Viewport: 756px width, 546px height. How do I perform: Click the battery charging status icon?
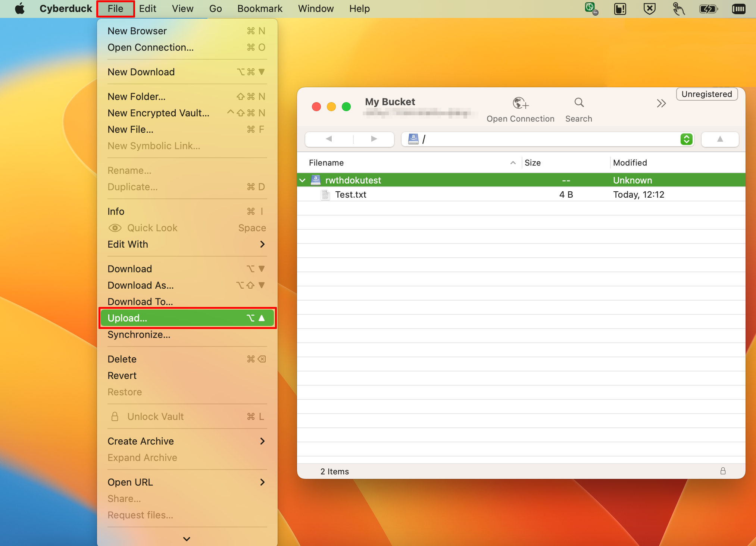pyautogui.click(x=708, y=9)
